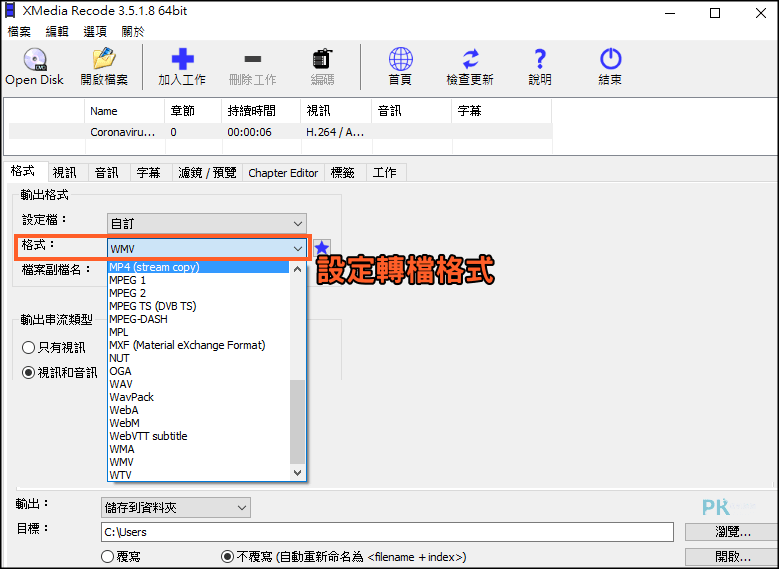Select the 覆寫 radio button
The image size is (779, 569).
pos(107,557)
